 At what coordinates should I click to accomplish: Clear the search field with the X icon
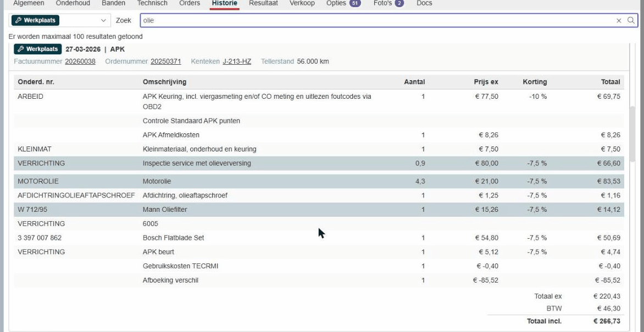coord(619,20)
